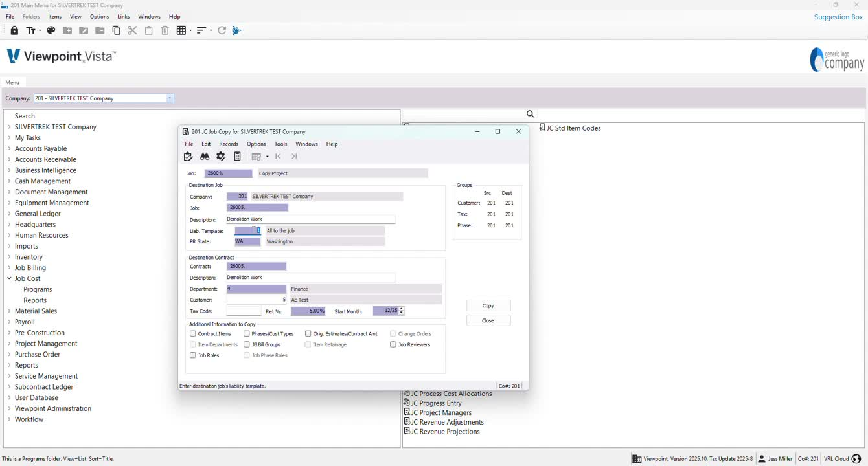Viewport: 868px width, 466px height.
Task: Open the Records menu in JC Job Copy
Action: [x=229, y=144]
